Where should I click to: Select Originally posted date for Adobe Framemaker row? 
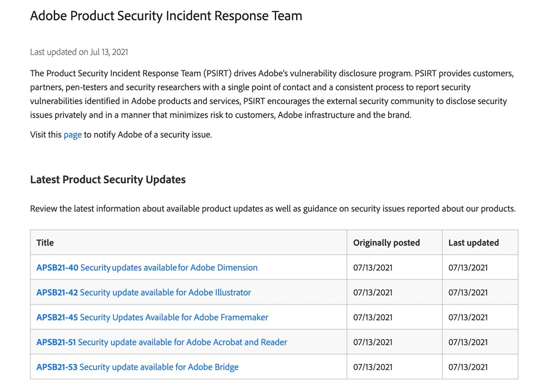pos(373,317)
